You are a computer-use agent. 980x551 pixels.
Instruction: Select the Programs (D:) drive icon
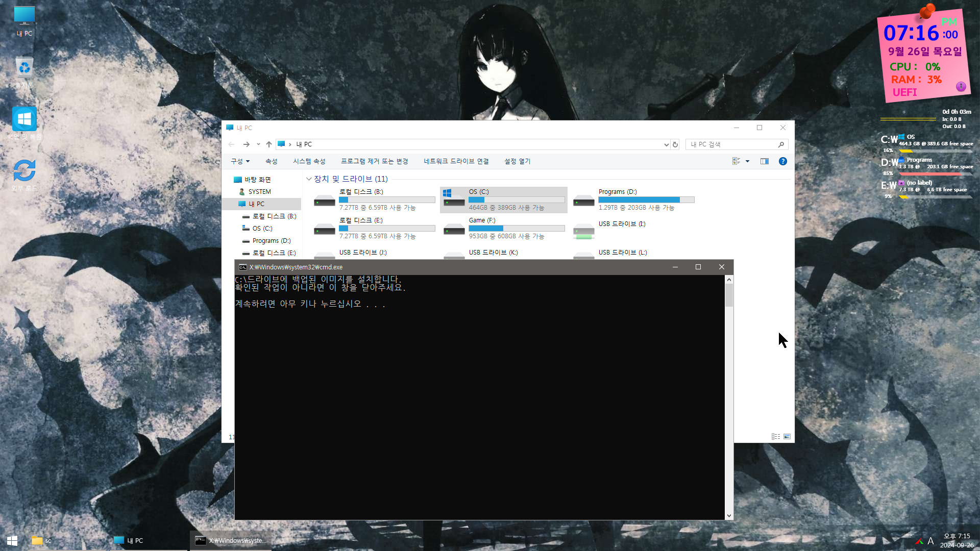(x=583, y=201)
